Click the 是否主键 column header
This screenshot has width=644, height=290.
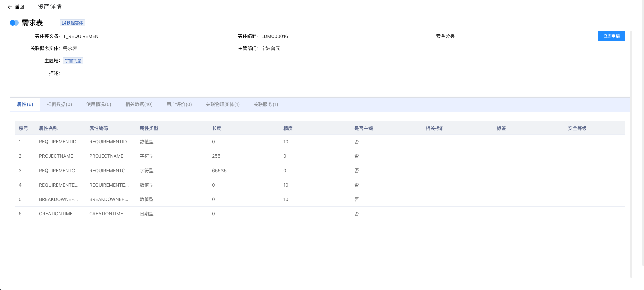(x=364, y=128)
